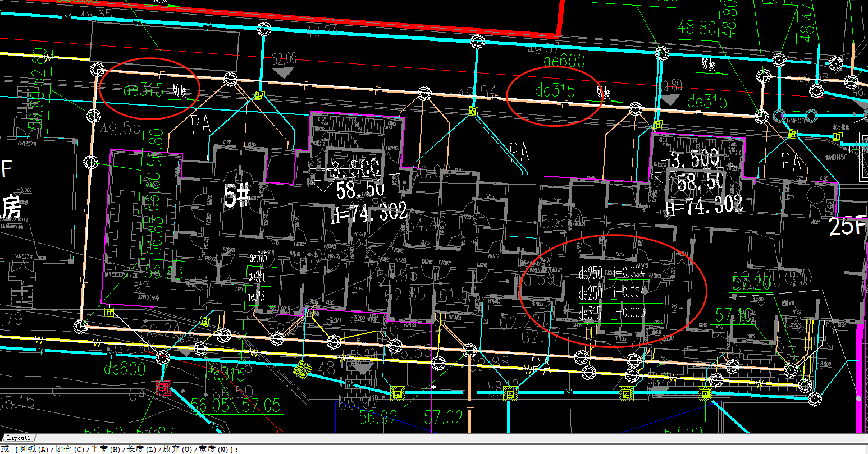Pick the green 57.02 elevation value
868x454 pixels.
pyautogui.click(x=444, y=417)
